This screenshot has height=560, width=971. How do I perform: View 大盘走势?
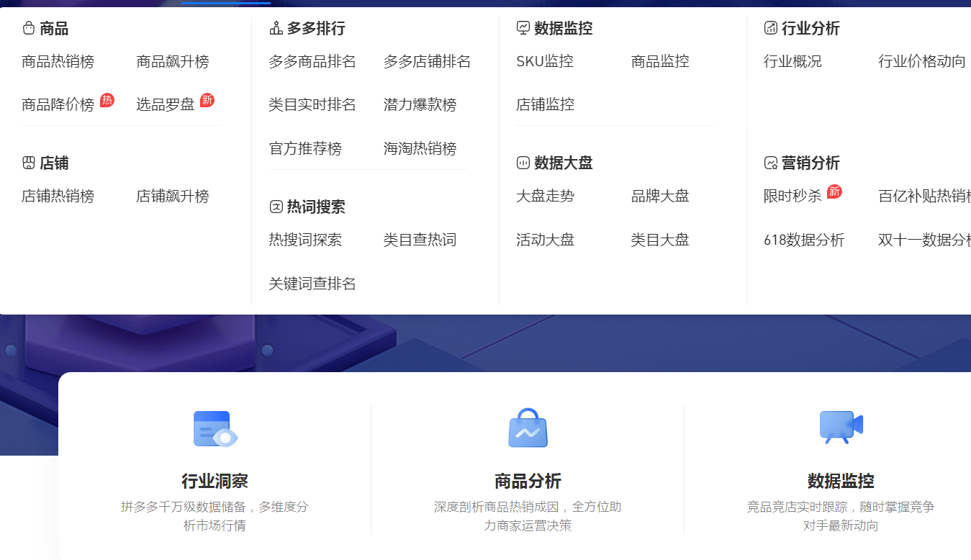[x=545, y=197]
